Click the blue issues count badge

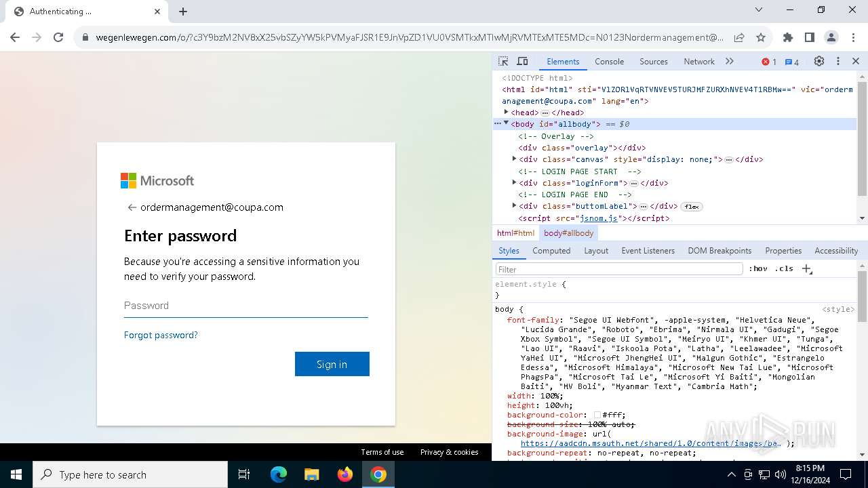tap(791, 62)
